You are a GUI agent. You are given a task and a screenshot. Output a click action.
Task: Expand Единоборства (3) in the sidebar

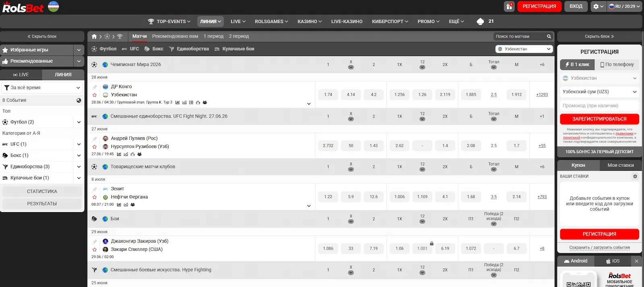click(x=79, y=167)
